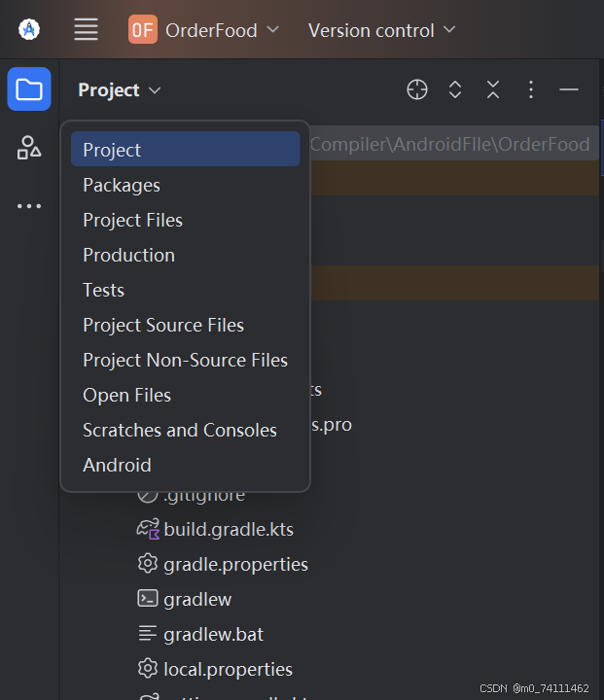Viewport: 604px width, 700px height.
Task: Select Project Non-Source Files view
Action: click(186, 360)
